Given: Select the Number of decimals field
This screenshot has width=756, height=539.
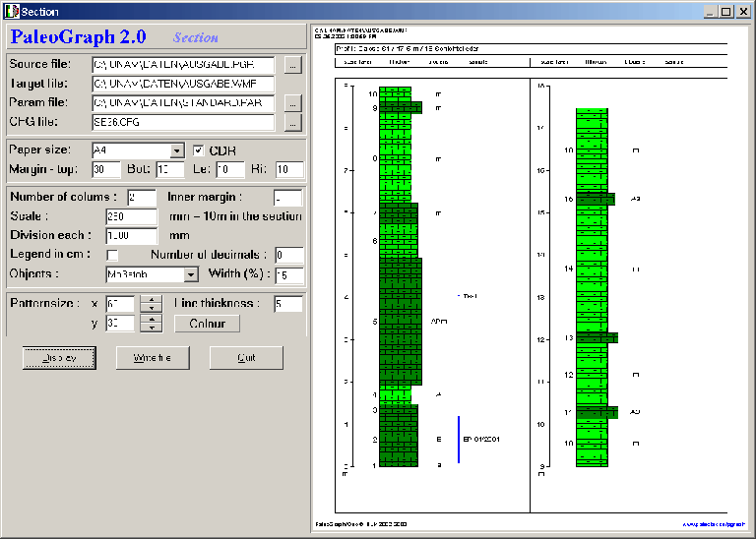Looking at the screenshot, I should click(x=288, y=256).
